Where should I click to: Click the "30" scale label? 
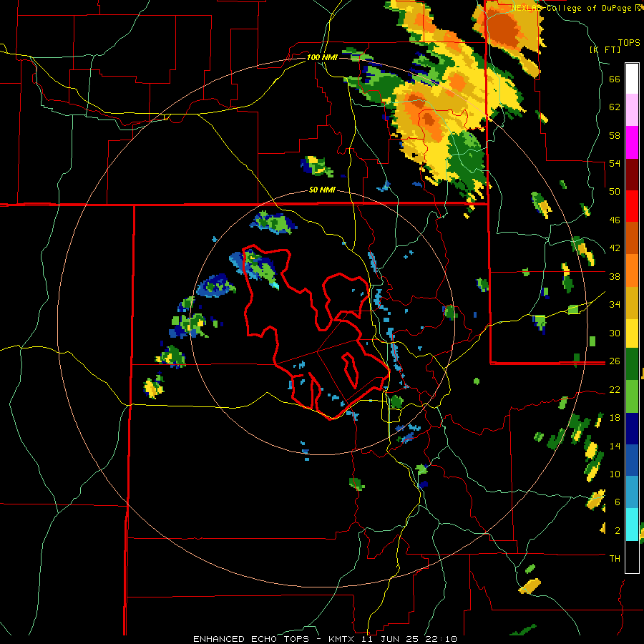[x=615, y=333]
